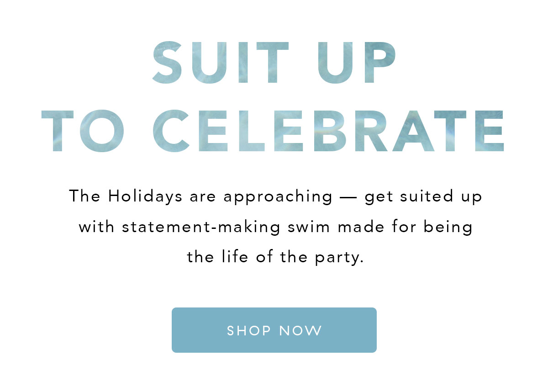
Task: Select the TO CELEBRATE headline line
Action: 273,131
